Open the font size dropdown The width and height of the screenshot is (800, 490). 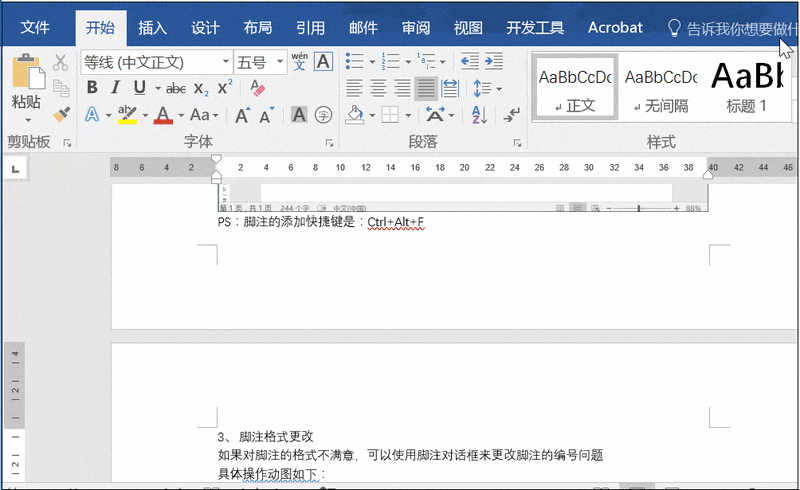coord(280,62)
